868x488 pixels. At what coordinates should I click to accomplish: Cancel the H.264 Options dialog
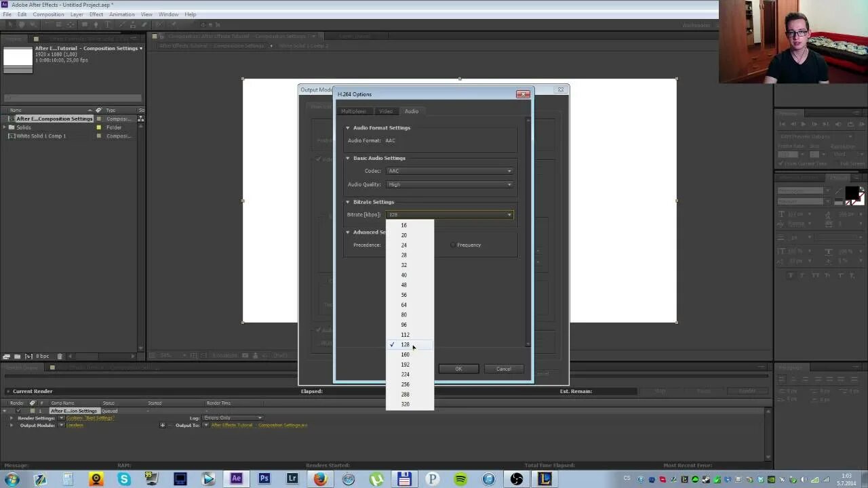[503, 369]
